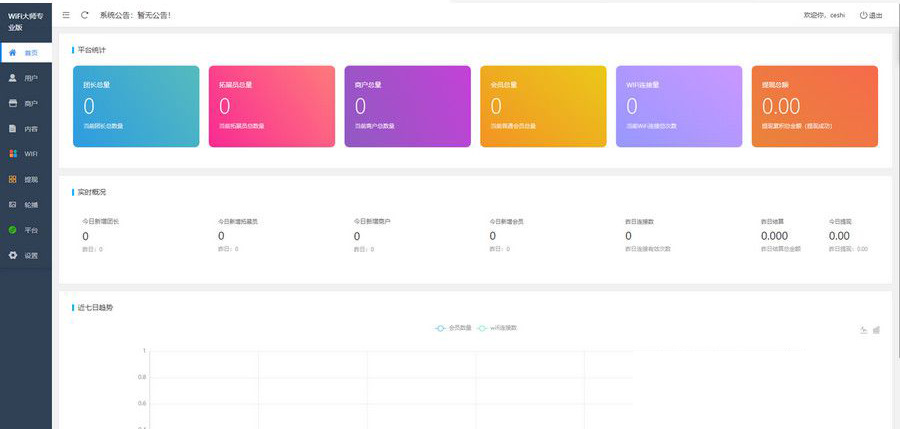The height and width of the screenshot is (429, 900).
Task: Click the 系统公告 announcement text
Action: tap(135, 16)
